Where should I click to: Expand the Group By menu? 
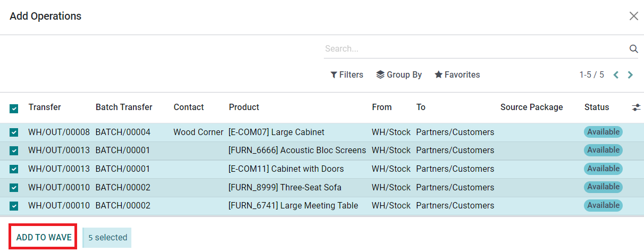click(399, 75)
